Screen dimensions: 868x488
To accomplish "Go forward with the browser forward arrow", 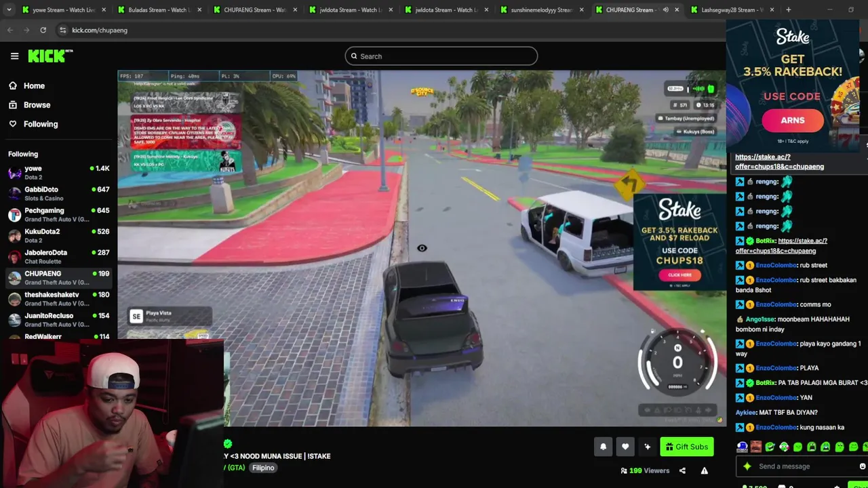I will (26, 30).
